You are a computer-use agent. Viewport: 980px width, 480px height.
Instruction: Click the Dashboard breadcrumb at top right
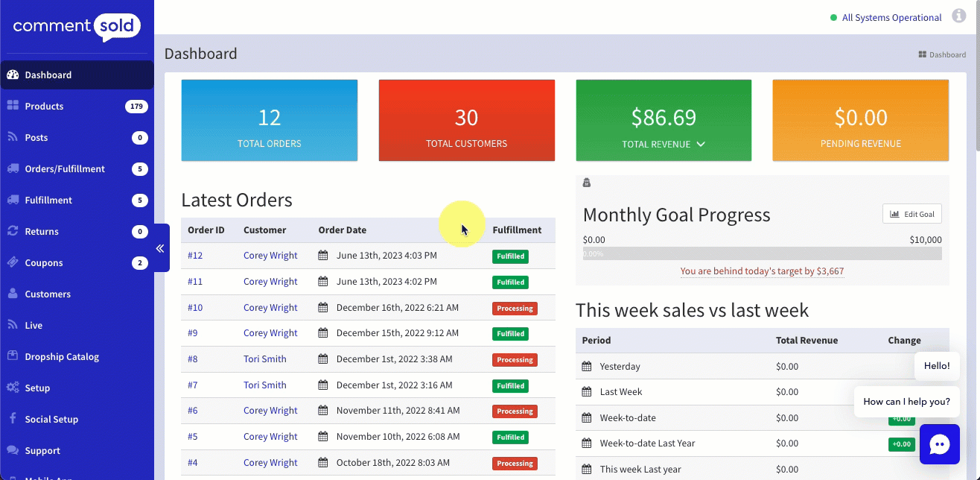(x=946, y=54)
